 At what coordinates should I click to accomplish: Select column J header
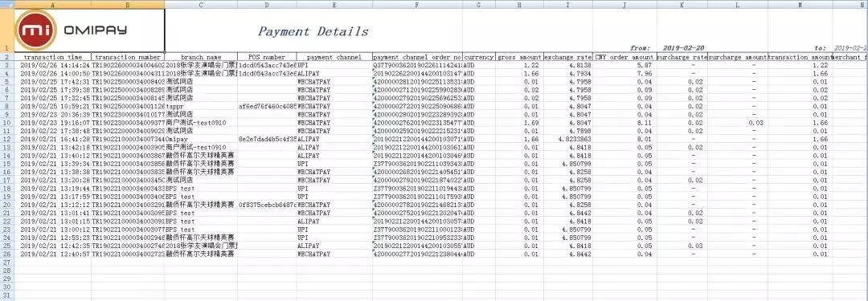pyautogui.click(x=624, y=5)
